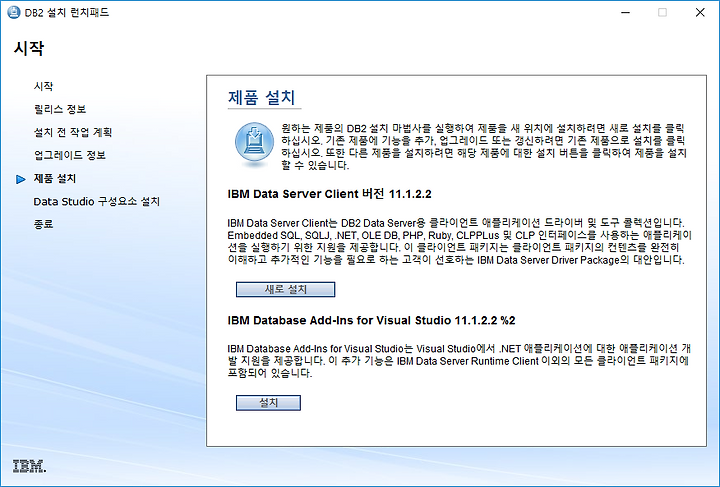This screenshot has width=720, height=487.
Task: Click the DB2 설치 런치패드 title text
Action: pos(67,12)
